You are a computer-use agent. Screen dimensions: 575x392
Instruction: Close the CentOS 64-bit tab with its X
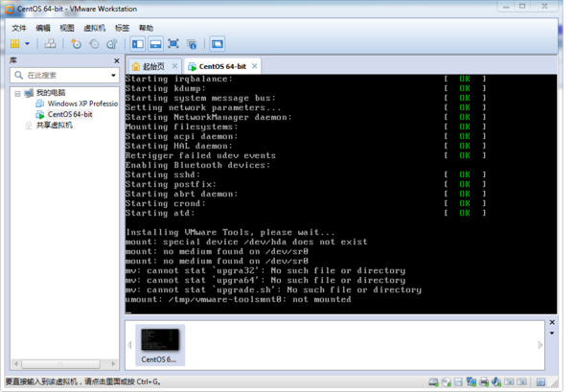pos(254,66)
